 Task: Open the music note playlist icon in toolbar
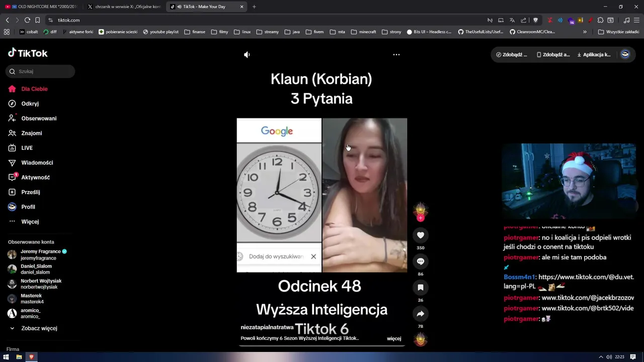[626, 20]
